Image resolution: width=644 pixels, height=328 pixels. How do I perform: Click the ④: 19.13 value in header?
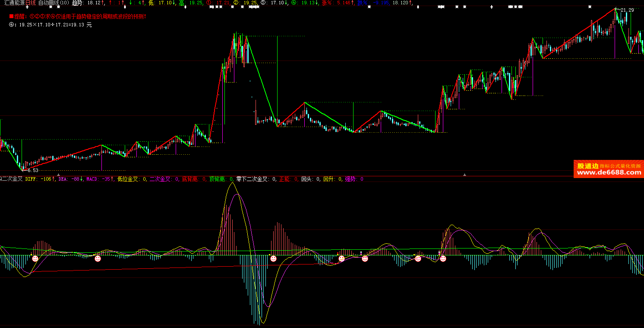coord(305,3)
